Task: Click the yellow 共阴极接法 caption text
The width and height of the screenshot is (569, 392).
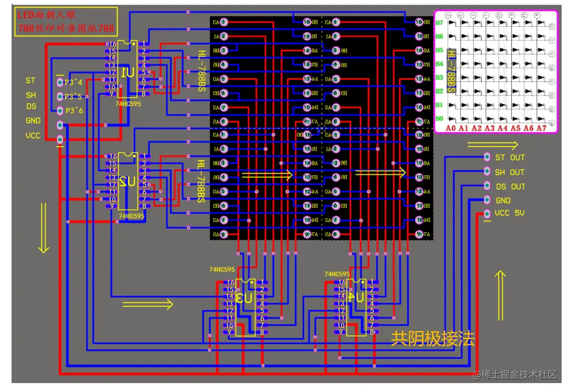Action: [x=432, y=338]
